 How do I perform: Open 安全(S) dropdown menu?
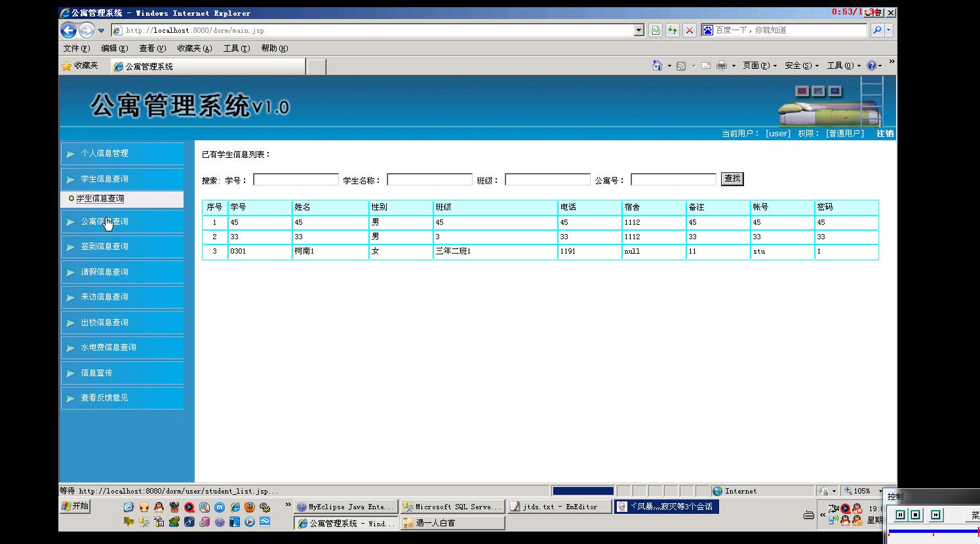click(802, 66)
